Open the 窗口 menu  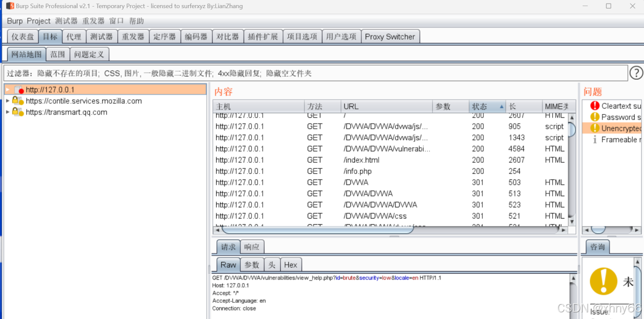(116, 21)
